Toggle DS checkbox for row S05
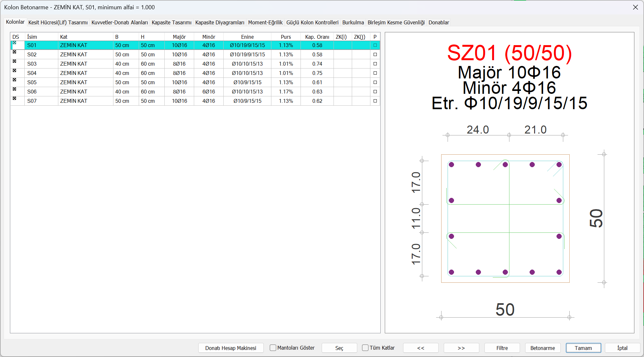644x357 pixels. [14, 80]
